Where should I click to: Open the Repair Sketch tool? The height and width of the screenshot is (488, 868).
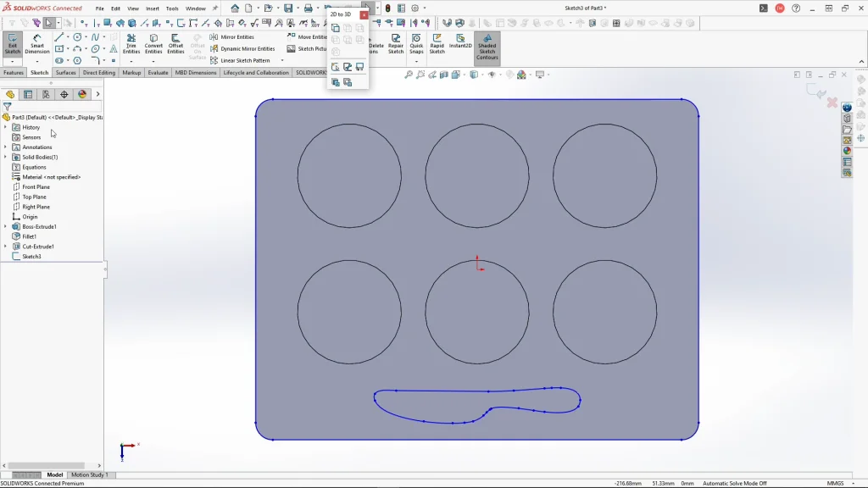click(396, 45)
